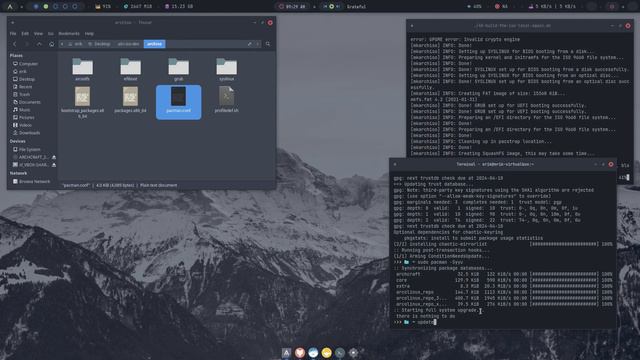Image resolution: width=640 pixels, height=360 pixels.
Task: Click the clock module in top bar
Action: pyautogui.click(x=292, y=7)
